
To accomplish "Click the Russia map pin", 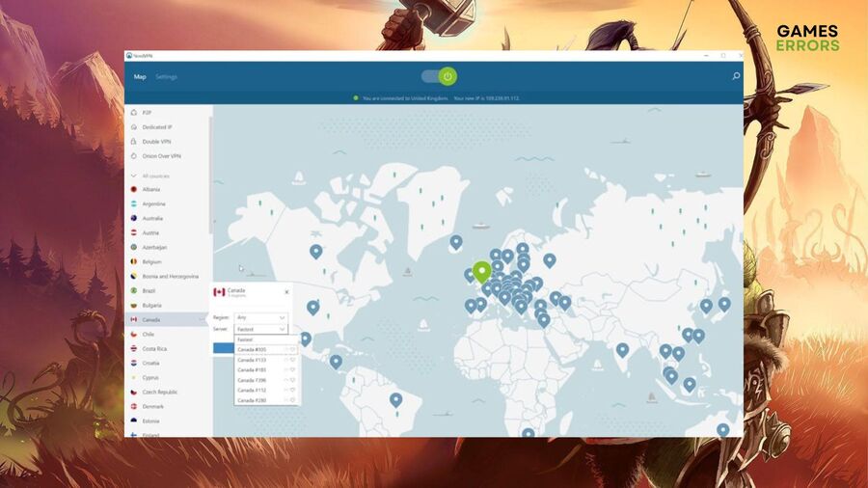I will point(549,260).
